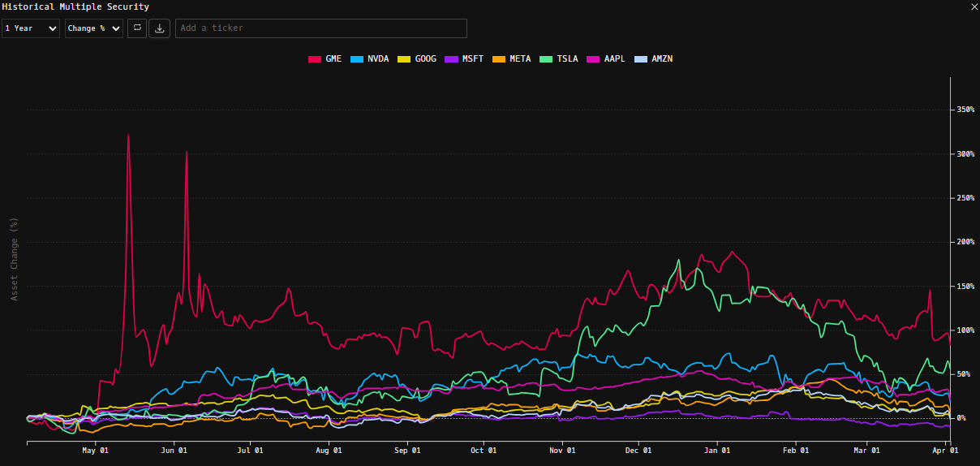Click the download data icon
Image resolution: width=980 pixels, height=466 pixels.
[160, 28]
